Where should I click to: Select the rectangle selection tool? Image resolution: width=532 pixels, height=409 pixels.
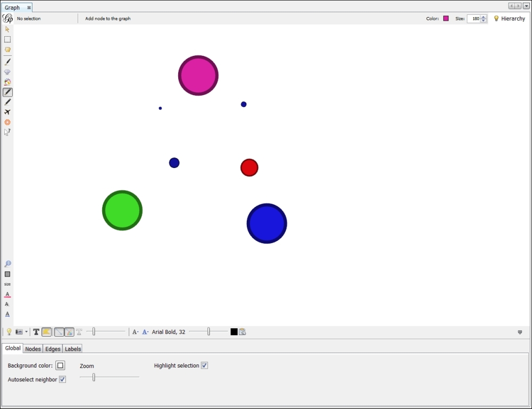(x=7, y=39)
